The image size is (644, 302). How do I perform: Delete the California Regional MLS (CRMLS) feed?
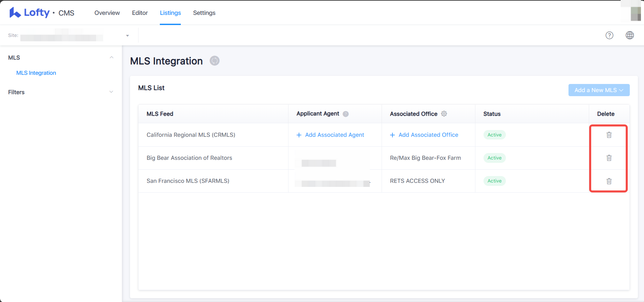pyautogui.click(x=609, y=135)
